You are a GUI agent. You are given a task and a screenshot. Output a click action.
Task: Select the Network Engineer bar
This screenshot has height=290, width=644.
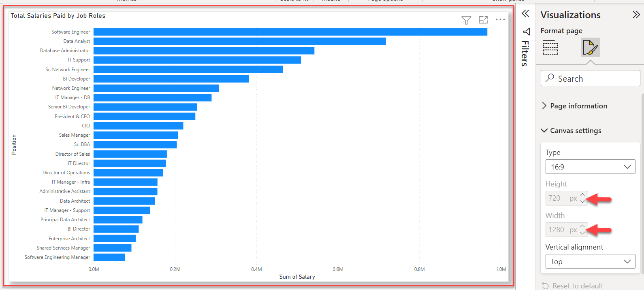pyautogui.click(x=156, y=88)
